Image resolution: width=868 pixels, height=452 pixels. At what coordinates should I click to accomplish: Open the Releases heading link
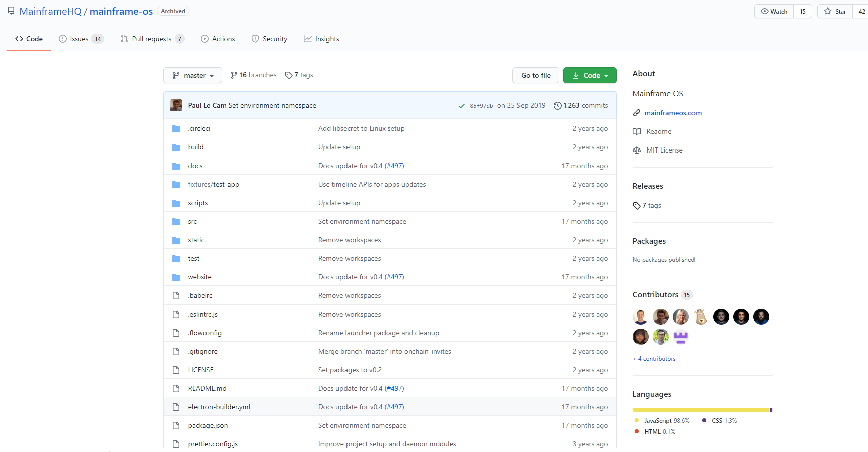648,186
